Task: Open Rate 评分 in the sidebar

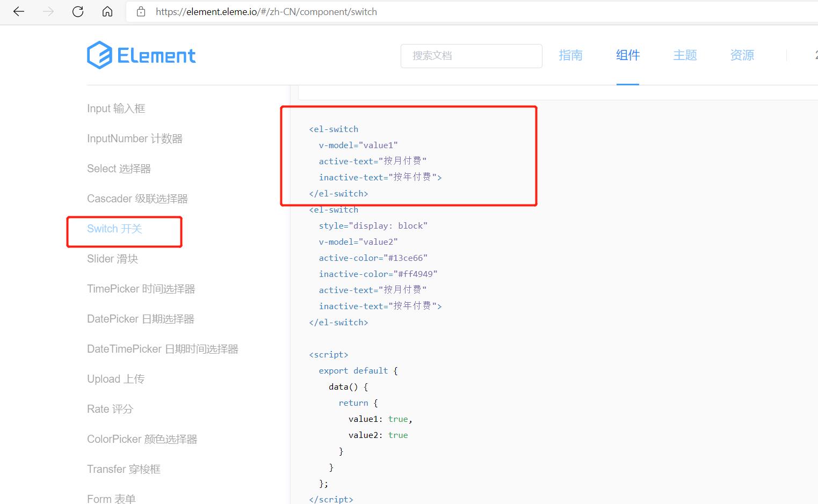Action: click(x=110, y=409)
